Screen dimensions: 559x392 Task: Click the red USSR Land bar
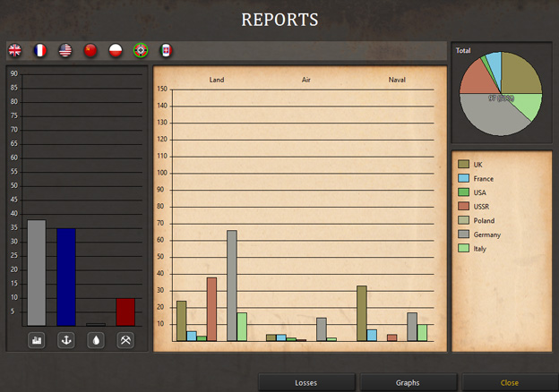tap(211, 309)
